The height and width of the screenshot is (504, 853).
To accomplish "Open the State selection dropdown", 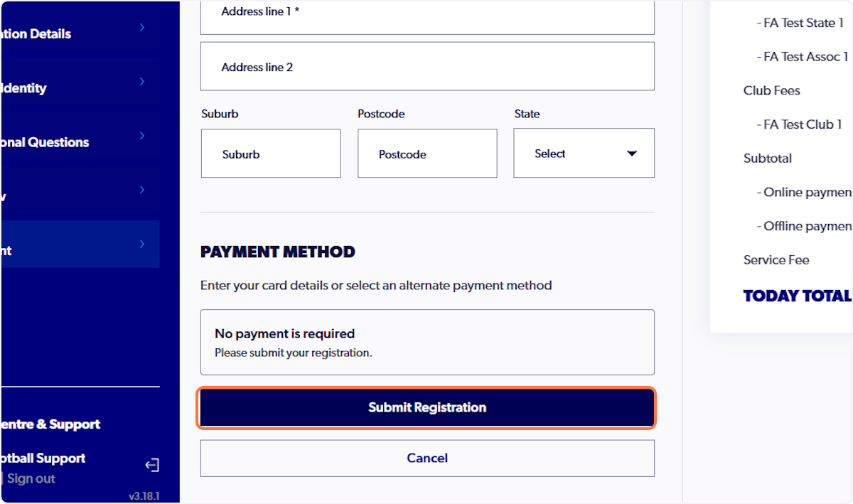I will [x=583, y=153].
